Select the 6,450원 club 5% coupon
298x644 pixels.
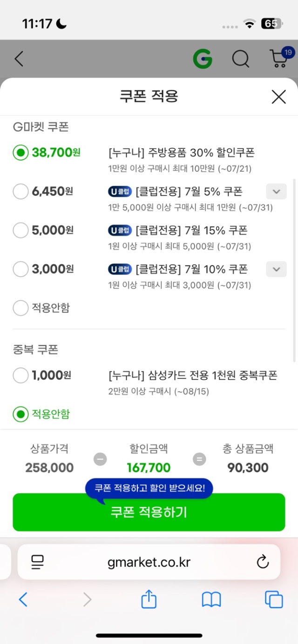[21, 191]
